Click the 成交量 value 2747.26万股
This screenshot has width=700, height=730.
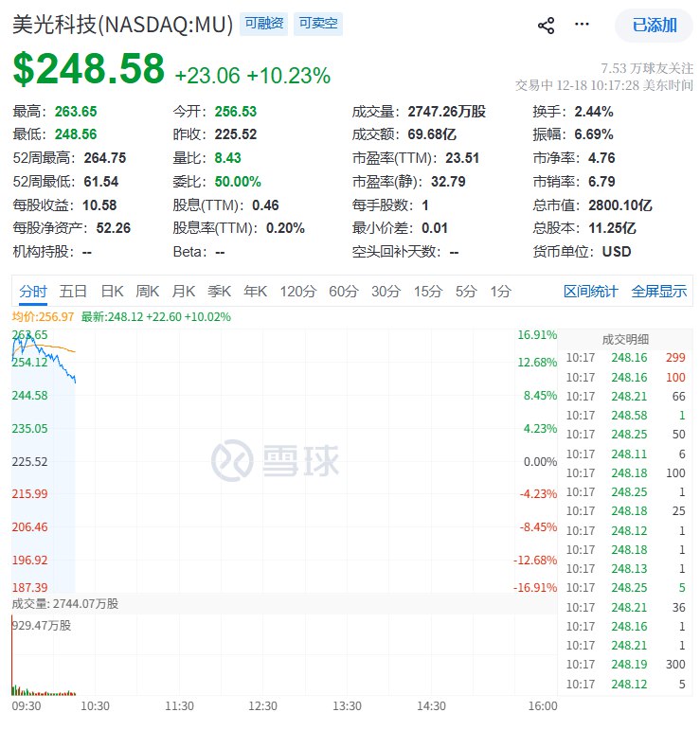coord(447,112)
